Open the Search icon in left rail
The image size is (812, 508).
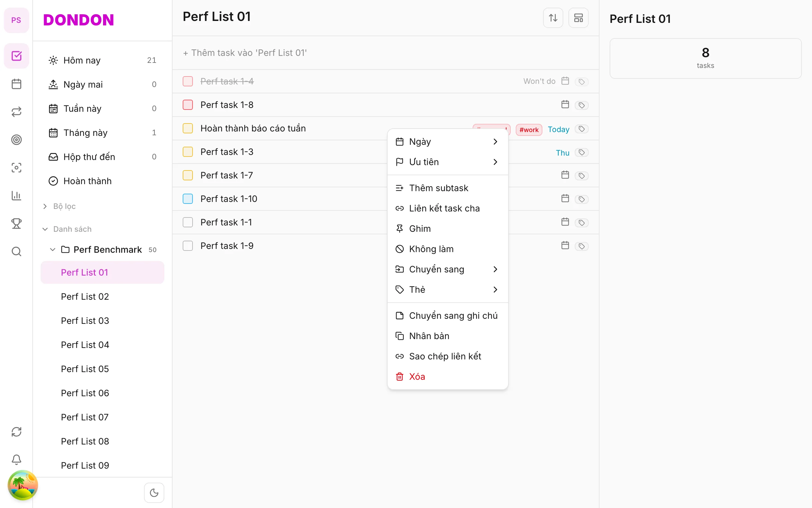coord(16,251)
